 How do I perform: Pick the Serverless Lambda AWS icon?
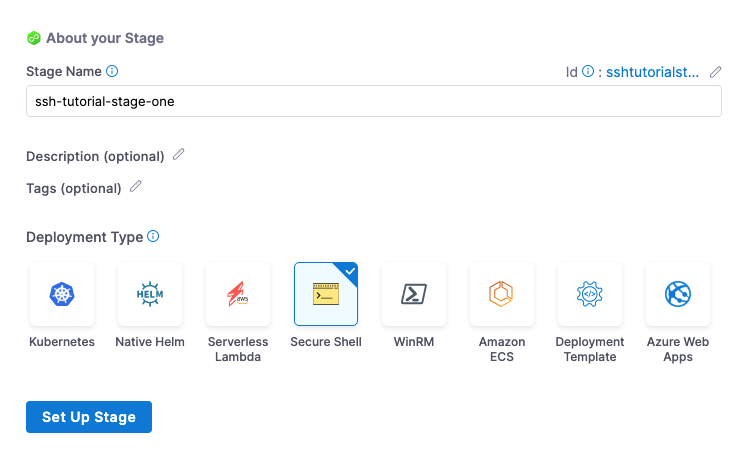point(238,294)
